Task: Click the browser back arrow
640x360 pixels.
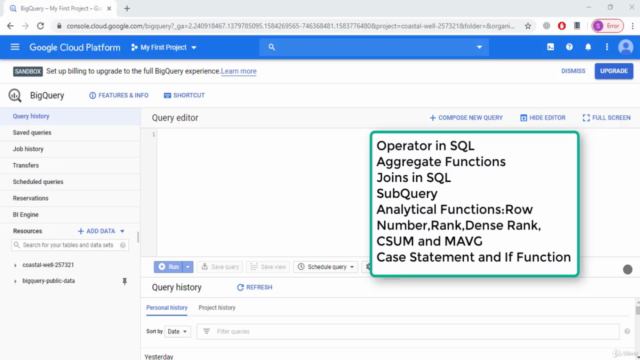Action: point(10,26)
